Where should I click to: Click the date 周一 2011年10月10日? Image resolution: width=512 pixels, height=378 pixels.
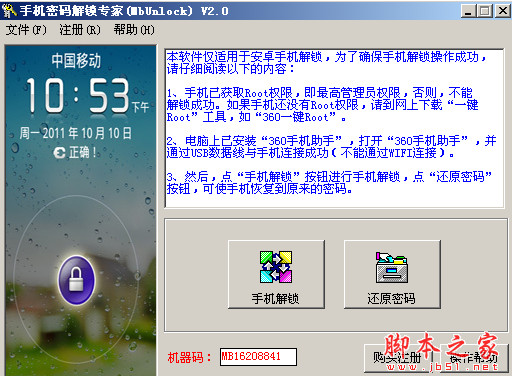pos(75,133)
